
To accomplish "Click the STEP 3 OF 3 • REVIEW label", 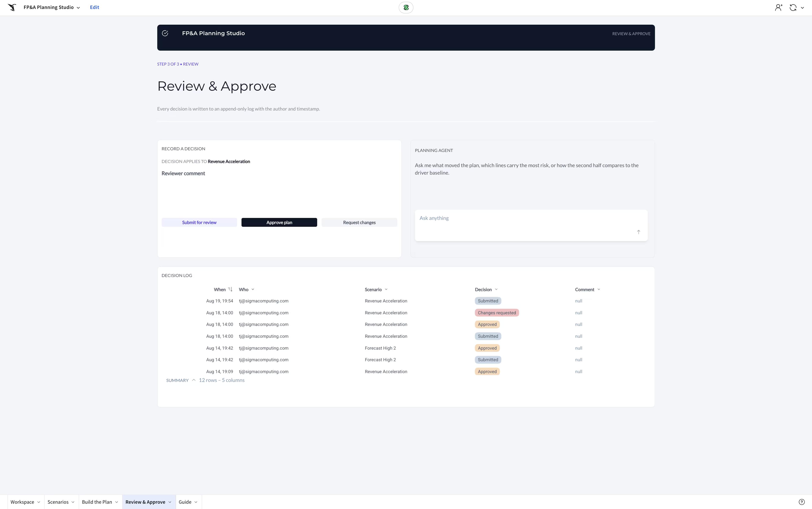I will point(177,64).
